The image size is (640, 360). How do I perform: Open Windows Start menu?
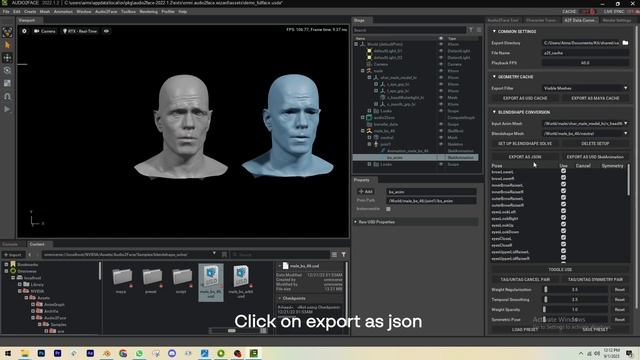8,353
